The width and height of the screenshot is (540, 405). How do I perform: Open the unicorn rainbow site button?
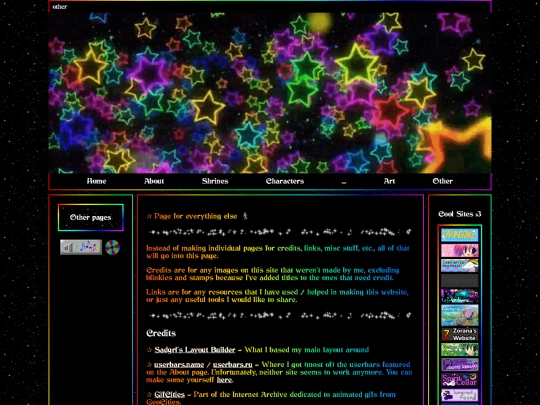click(460, 266)
